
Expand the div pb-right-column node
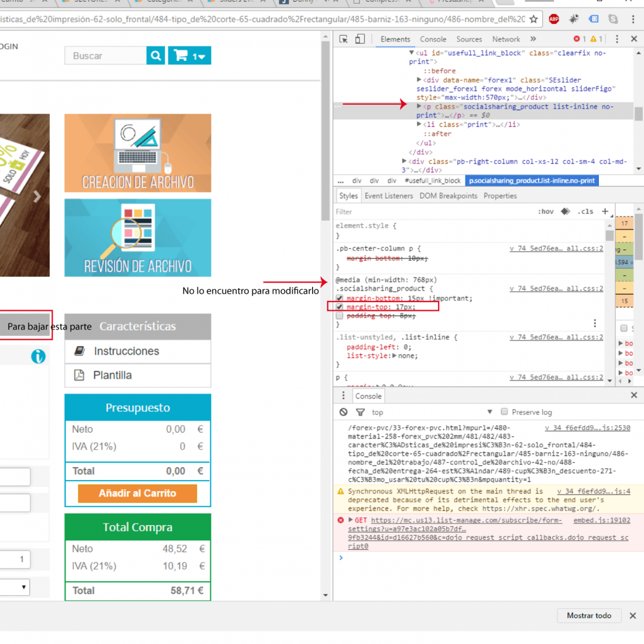404,161
